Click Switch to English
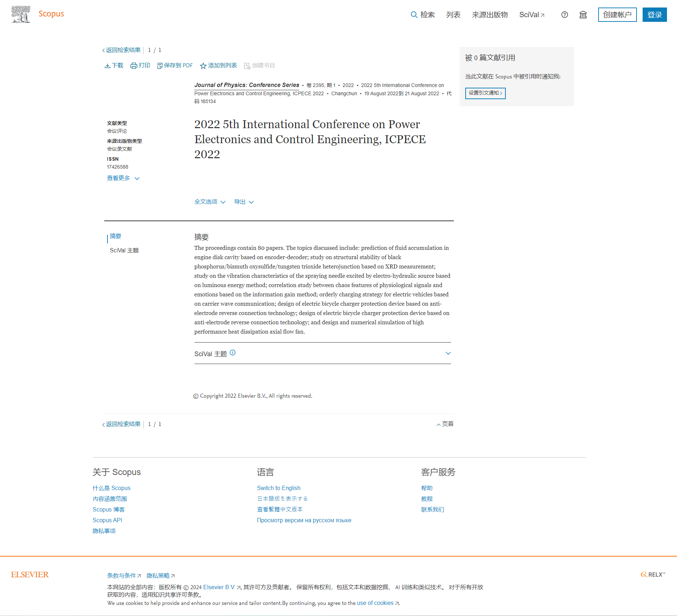The image size is (677, 616). (279, 488)
